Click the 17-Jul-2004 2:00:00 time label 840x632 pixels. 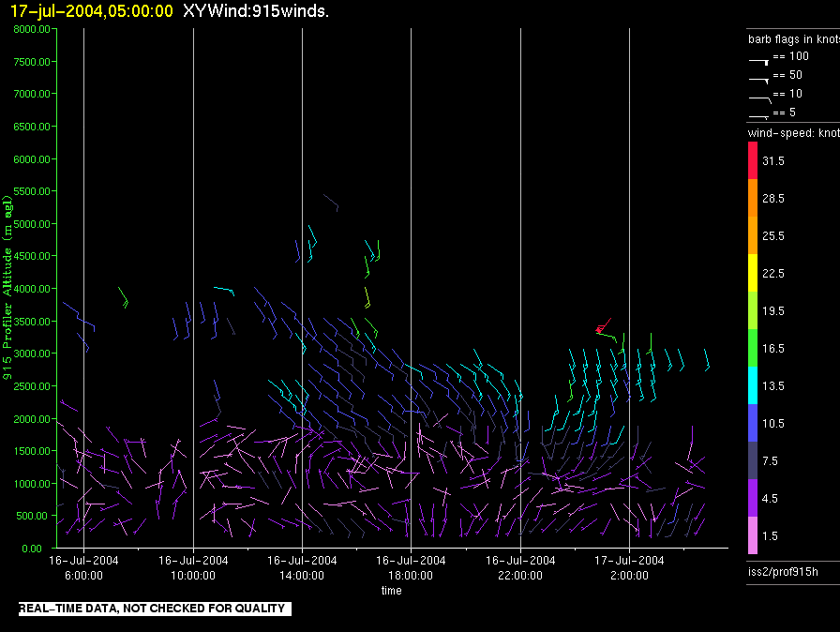[x=629, y=567]
